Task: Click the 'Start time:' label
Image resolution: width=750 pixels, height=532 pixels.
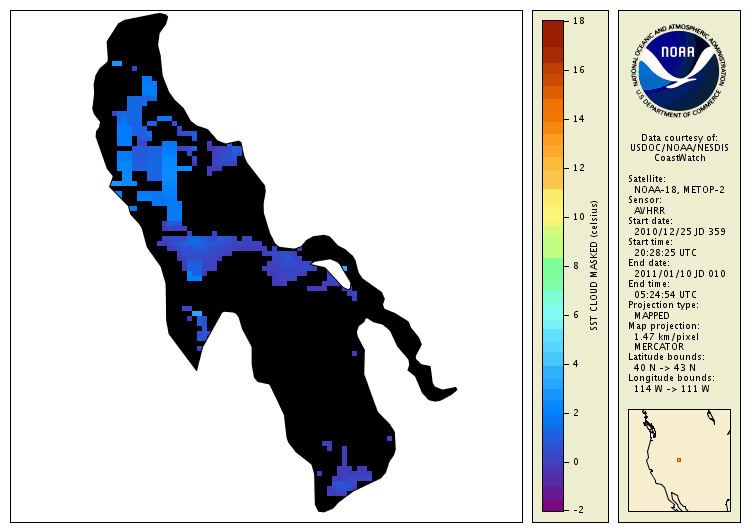Action: (650, 242)
